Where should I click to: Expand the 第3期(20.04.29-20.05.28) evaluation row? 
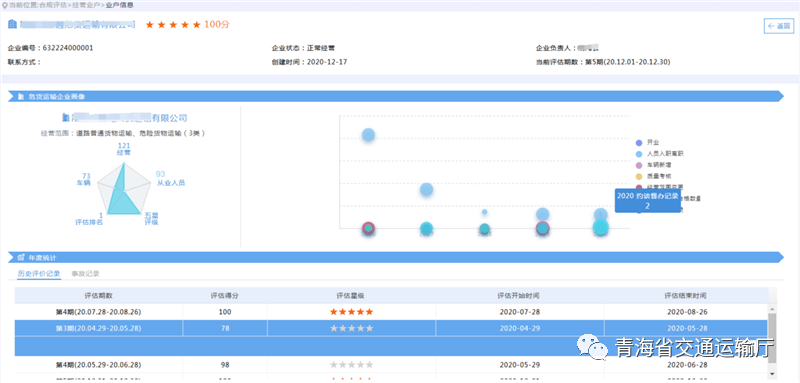(391, 328)
